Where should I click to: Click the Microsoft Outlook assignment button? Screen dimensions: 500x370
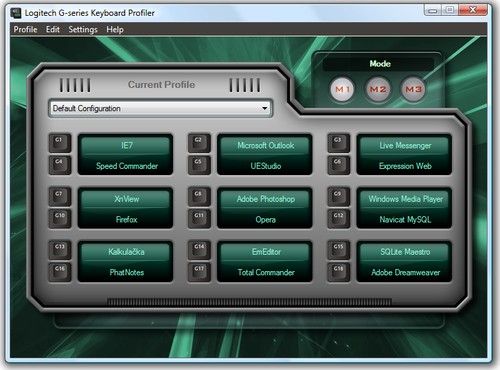click(265, 145)
